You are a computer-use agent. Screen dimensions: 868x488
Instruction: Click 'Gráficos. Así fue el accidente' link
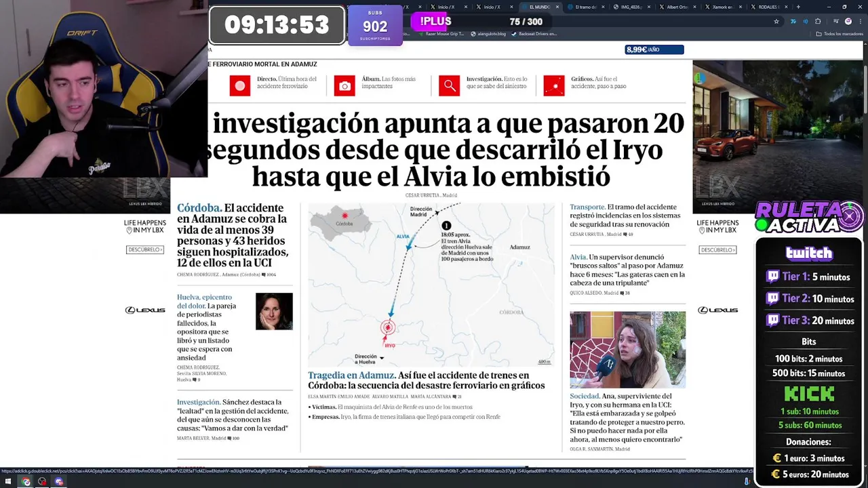tap(598, 83)
